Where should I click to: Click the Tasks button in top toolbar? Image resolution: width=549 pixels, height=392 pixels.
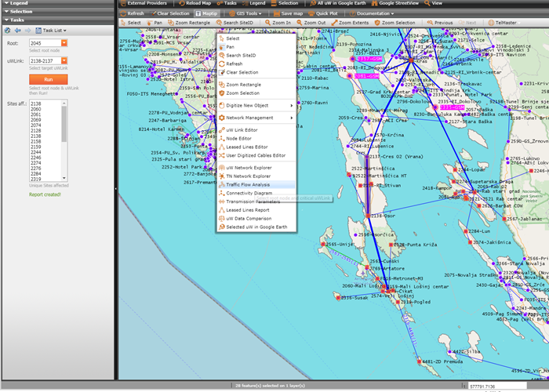(x=227, y=3)
